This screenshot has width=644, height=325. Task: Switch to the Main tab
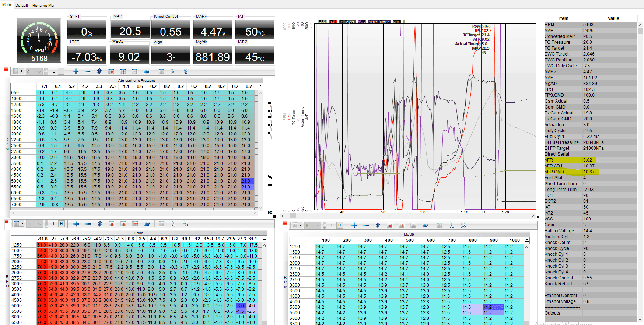[x=7, y=5]
